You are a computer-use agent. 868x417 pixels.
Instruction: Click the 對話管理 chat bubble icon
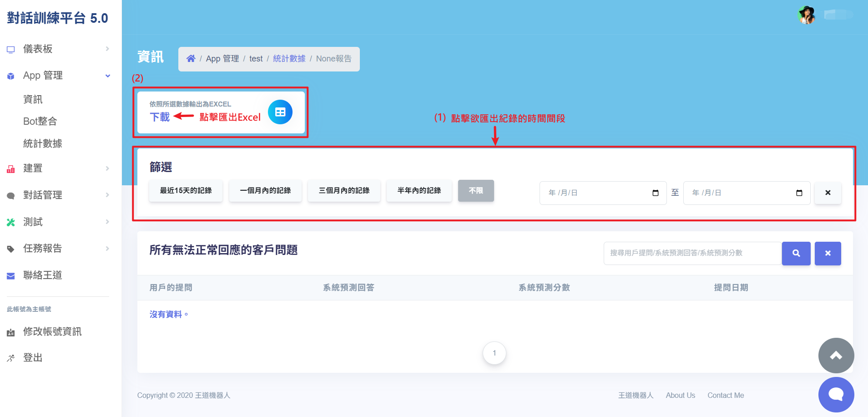tap(11, 196)
